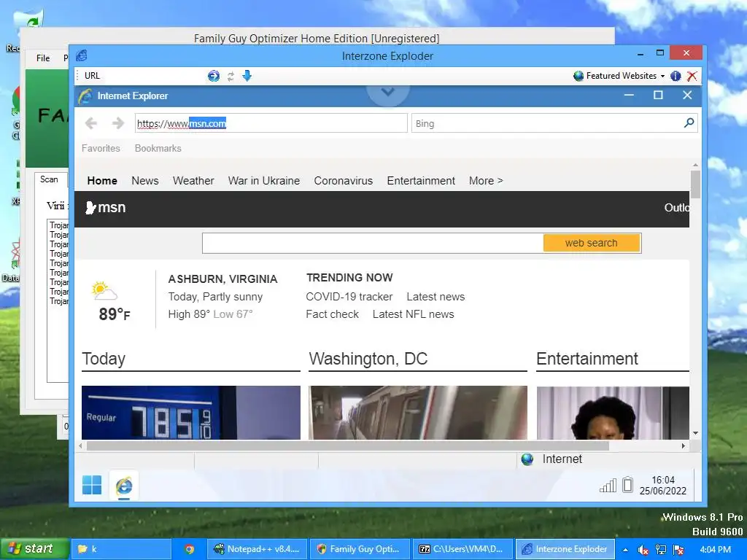Click the Go arrow icon in the URL toolbar
Viewport: 747px width, 560px height.
click(214, 76)
